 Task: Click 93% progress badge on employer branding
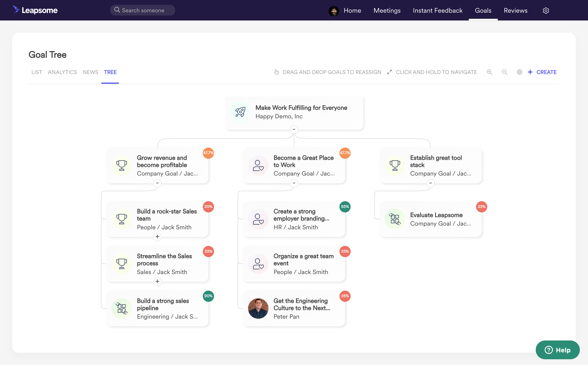pyautogui.click(x=345, y=207)
